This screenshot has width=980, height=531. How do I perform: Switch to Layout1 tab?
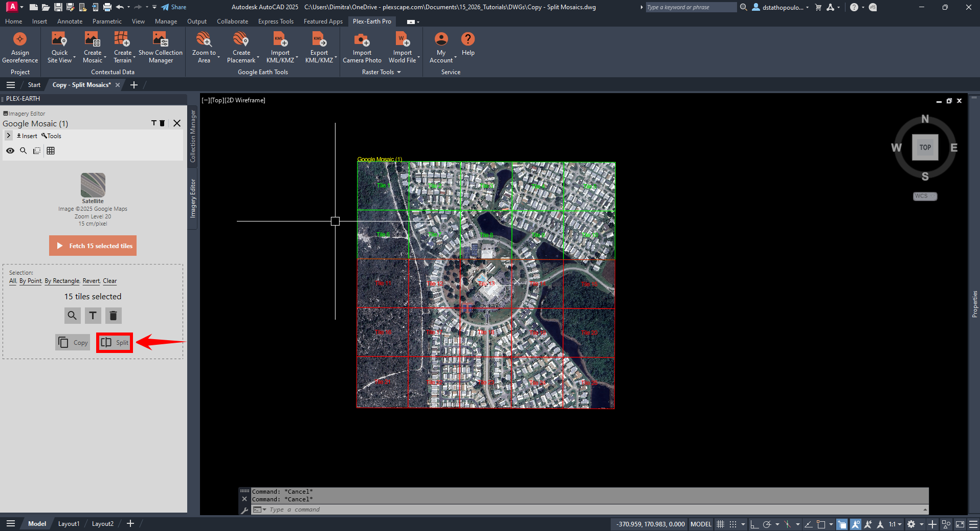[69, 524]
